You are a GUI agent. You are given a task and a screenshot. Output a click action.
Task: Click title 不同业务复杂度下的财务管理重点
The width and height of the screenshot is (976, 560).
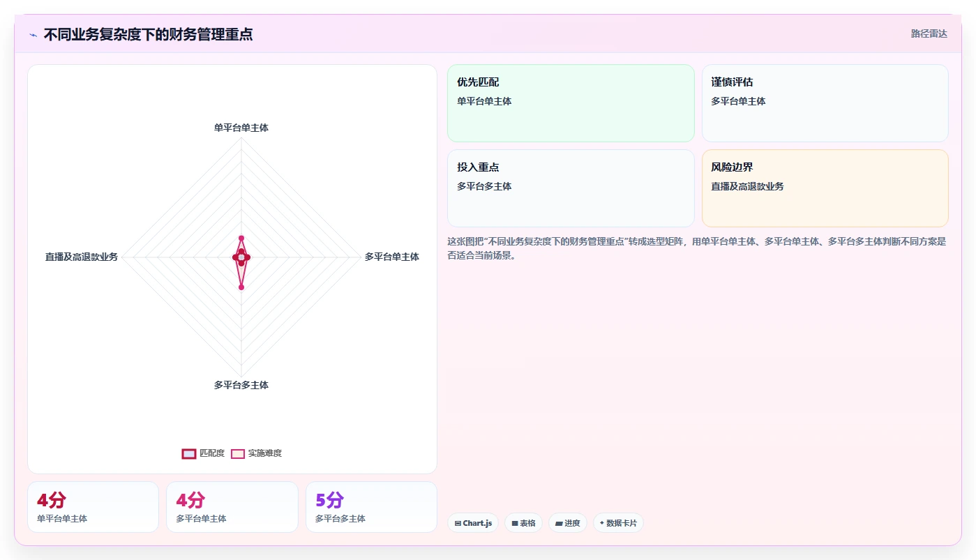[148, 34]
